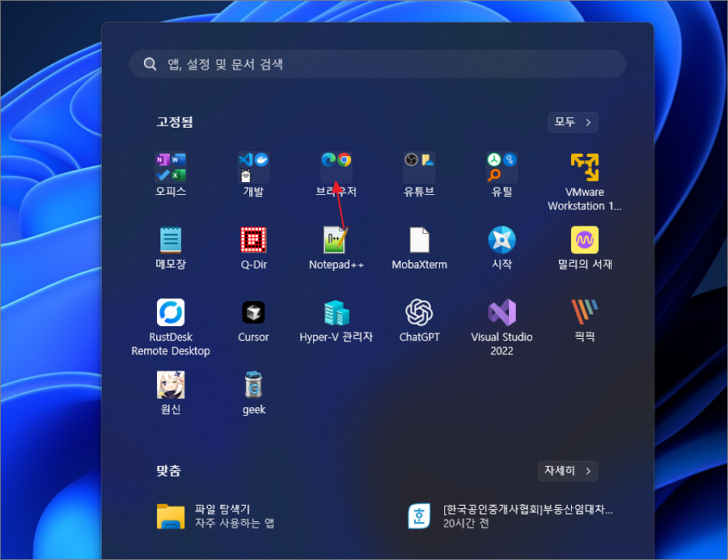The height and width of the screenshot is (560, 728).
Task: Launch MobaXterm
Action: click(x=419, y=248)
